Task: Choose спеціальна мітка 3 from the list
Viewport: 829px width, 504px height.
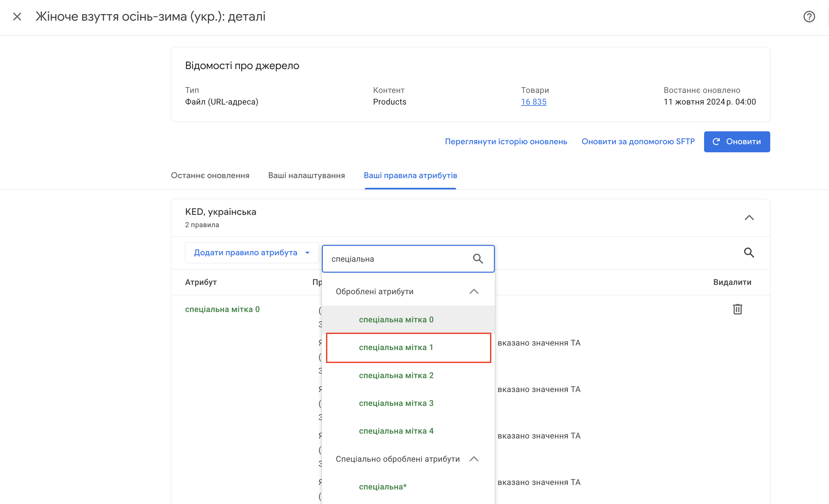Action: pyautogui.click(x=408, y=403)
